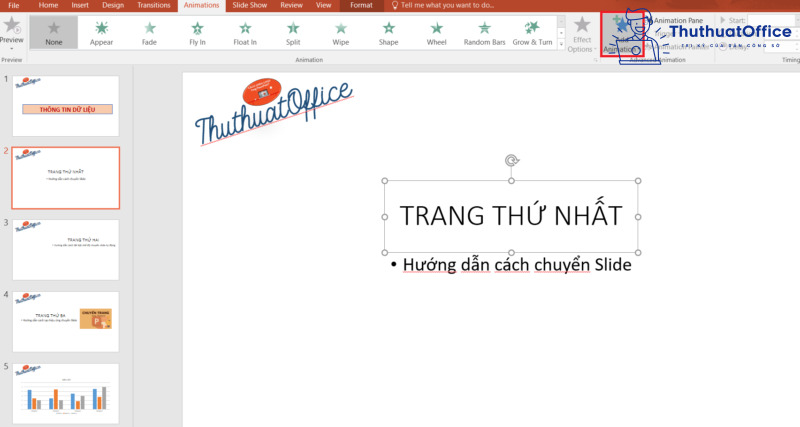Viewport: 800px width, 427px height.
Task: Switch to the Slide Show tab
Action: [x=249, y=5]
